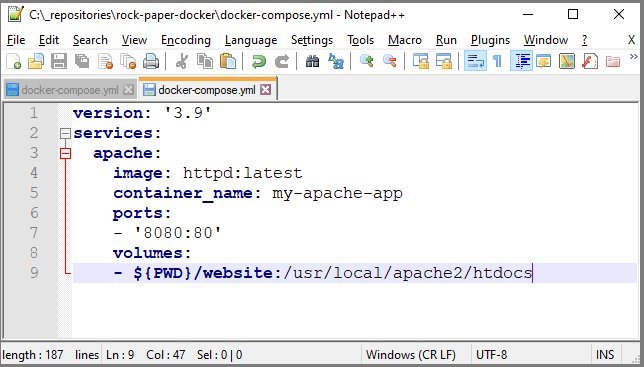
Task: Click on the '8080:80' port value
Action: click(178, 233)
